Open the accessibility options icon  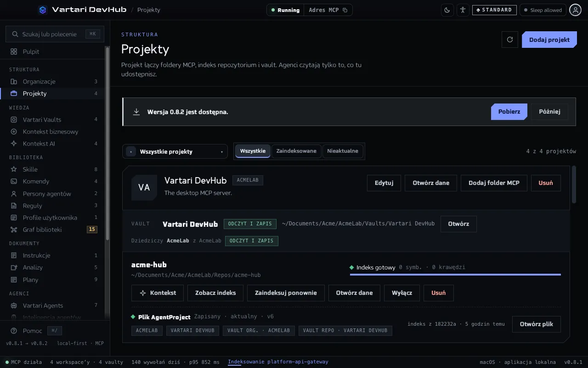[x=463, y=10]
